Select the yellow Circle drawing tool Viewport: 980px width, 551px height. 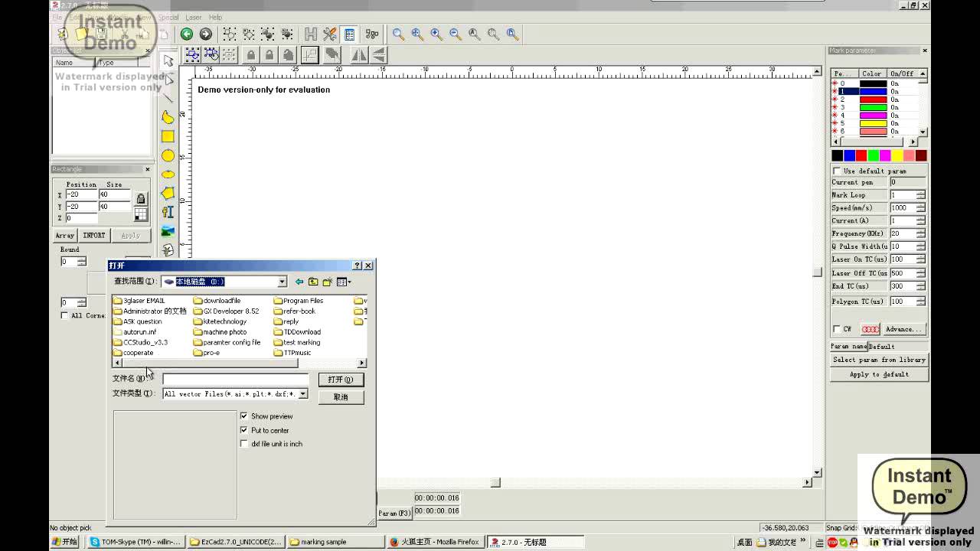click(168, 155)
